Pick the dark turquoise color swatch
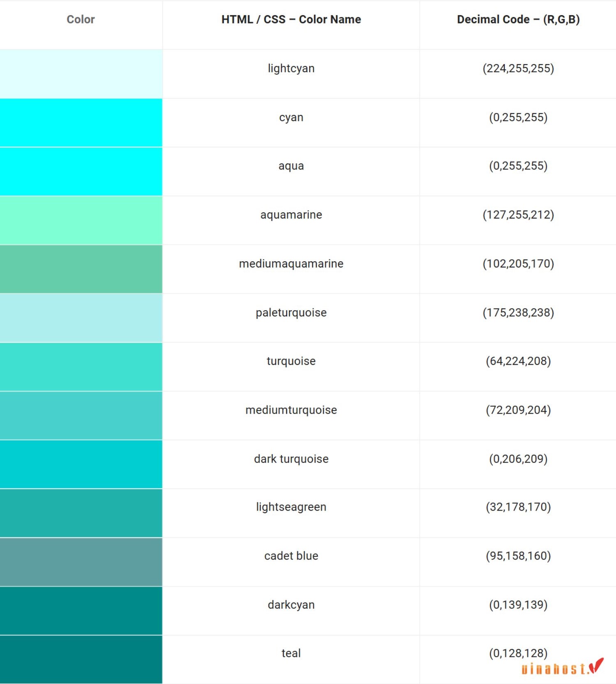 pyautogui.click(x=81, y=464)
